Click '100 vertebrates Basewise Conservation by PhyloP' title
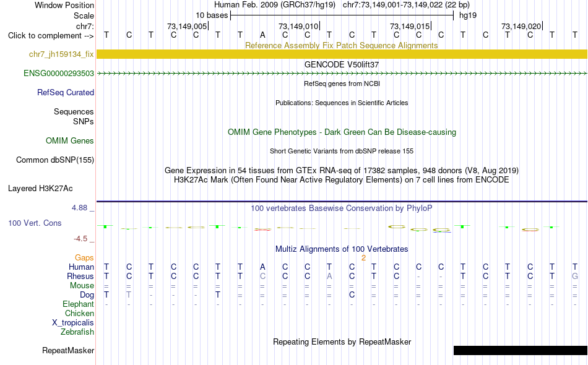 pos(342,208)
